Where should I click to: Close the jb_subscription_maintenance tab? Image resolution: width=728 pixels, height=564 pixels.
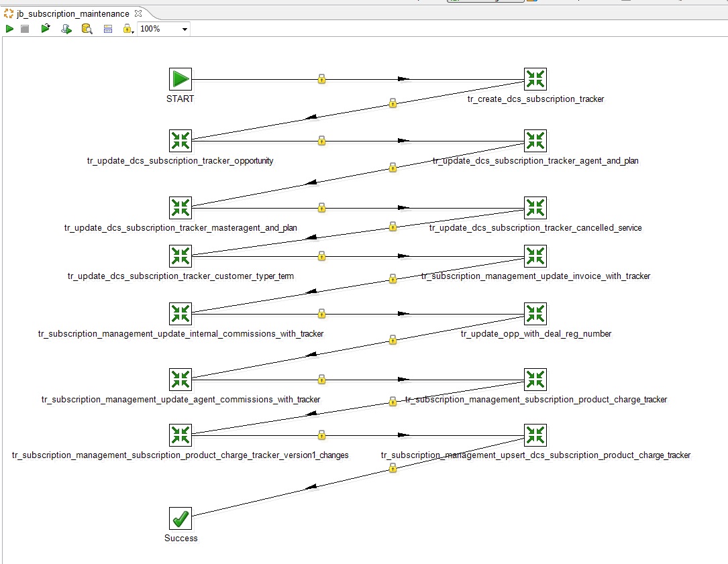[138, 13]
